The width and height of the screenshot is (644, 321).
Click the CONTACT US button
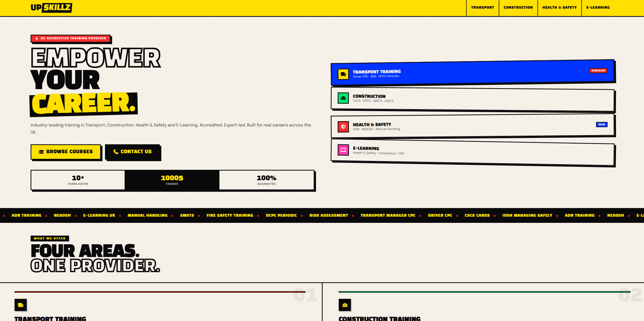133,152
